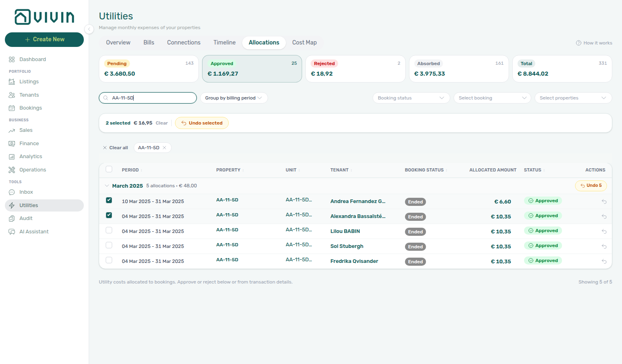
Task: Switch to the Bills tab
Action: [149, 42]
